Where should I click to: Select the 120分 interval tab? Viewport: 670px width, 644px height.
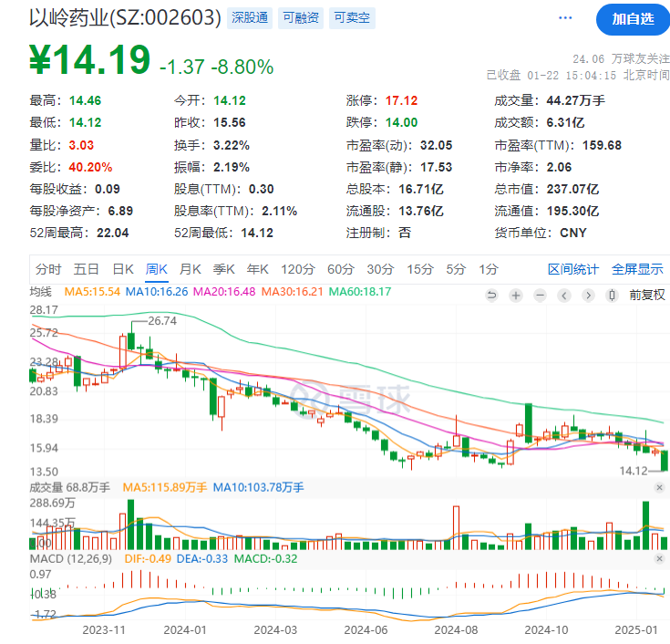298,269
